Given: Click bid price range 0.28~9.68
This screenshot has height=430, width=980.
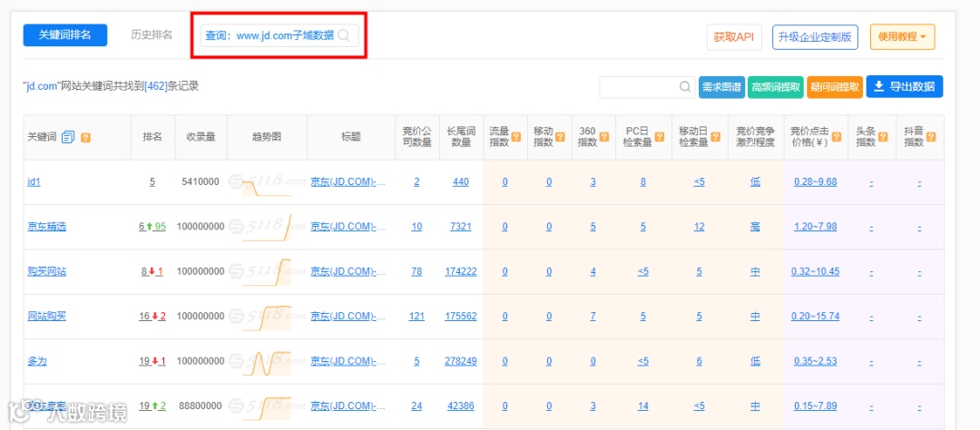Looking at the screenshot, I should (815, 181).
